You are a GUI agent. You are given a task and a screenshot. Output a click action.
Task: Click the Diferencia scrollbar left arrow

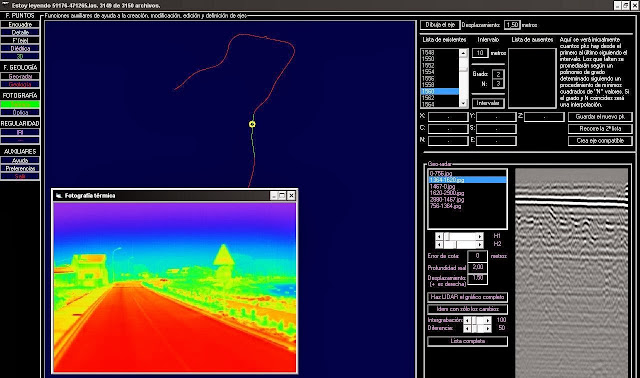467,328
